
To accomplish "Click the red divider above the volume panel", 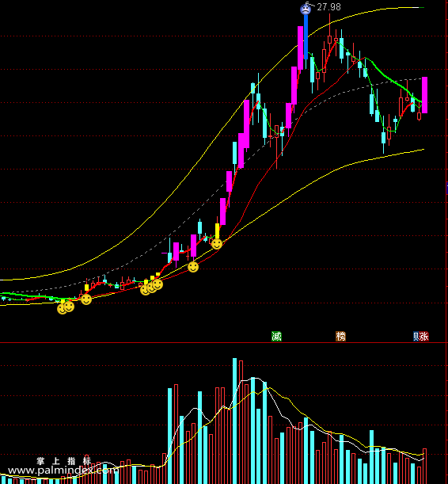I will coord(224,343).
